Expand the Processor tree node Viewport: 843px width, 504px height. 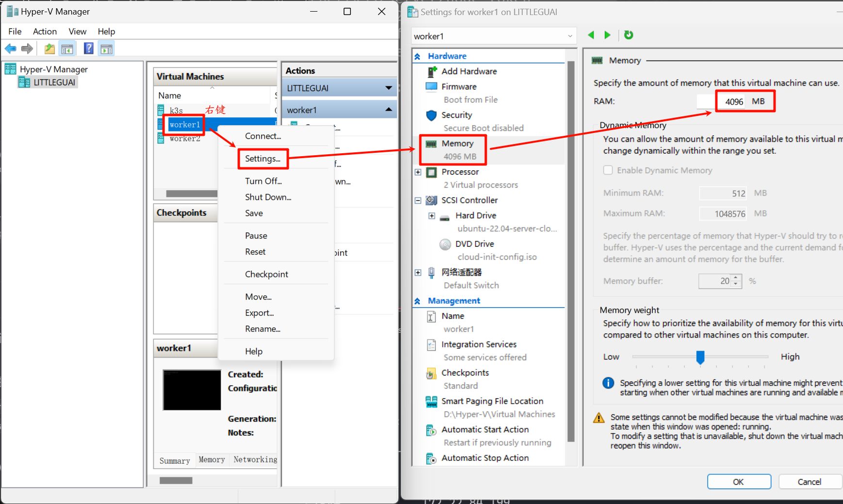click(x=418, y=172)
